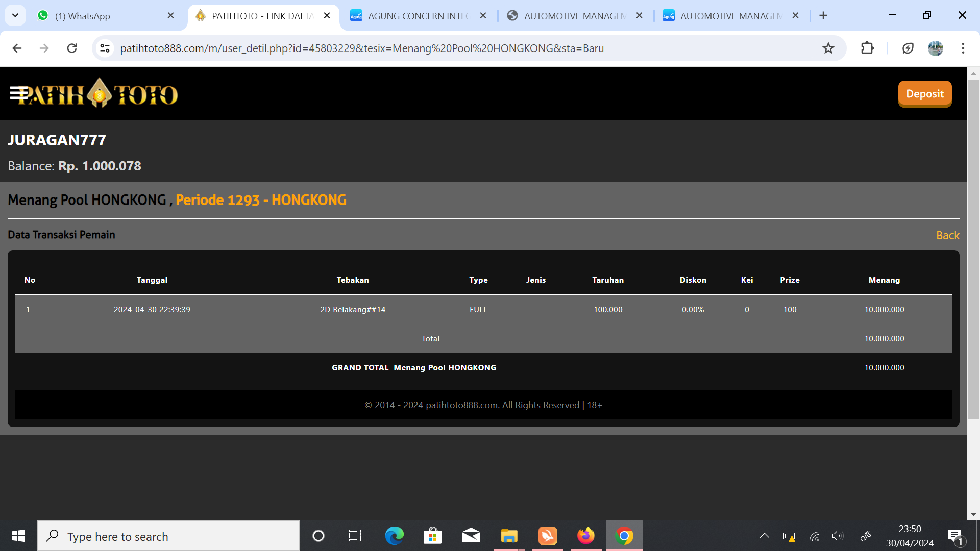
Task: Click the site information icon in the address bar
Action: [x=105, y=48]
